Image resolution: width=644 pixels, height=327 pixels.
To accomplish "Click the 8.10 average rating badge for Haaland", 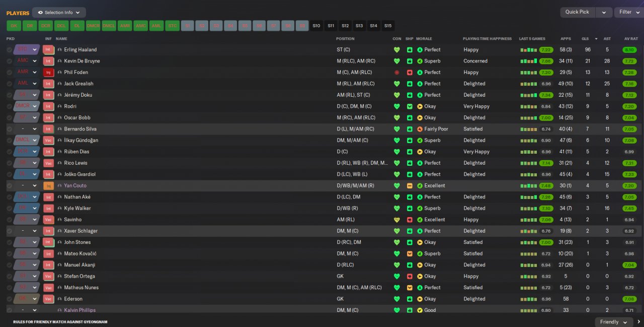I will pyautogui.click(x=629, y=50).
